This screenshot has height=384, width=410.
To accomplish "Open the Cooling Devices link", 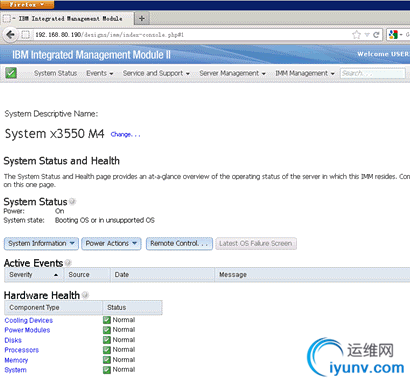I will click(x=29, y=320).
